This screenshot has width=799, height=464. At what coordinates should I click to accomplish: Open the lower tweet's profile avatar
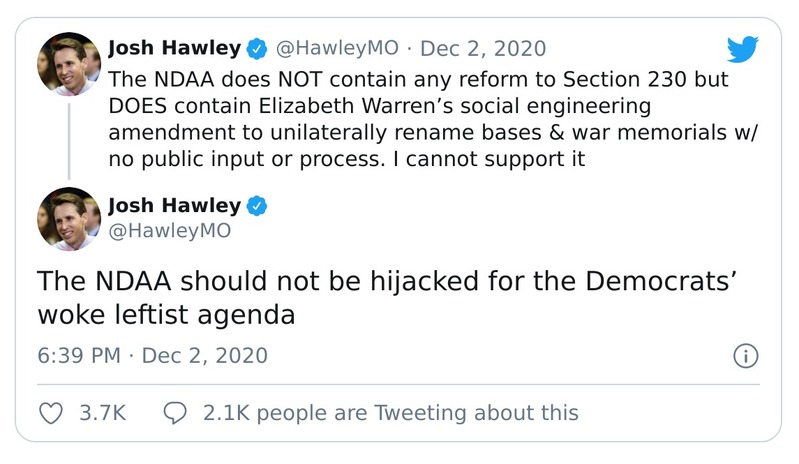68,218
